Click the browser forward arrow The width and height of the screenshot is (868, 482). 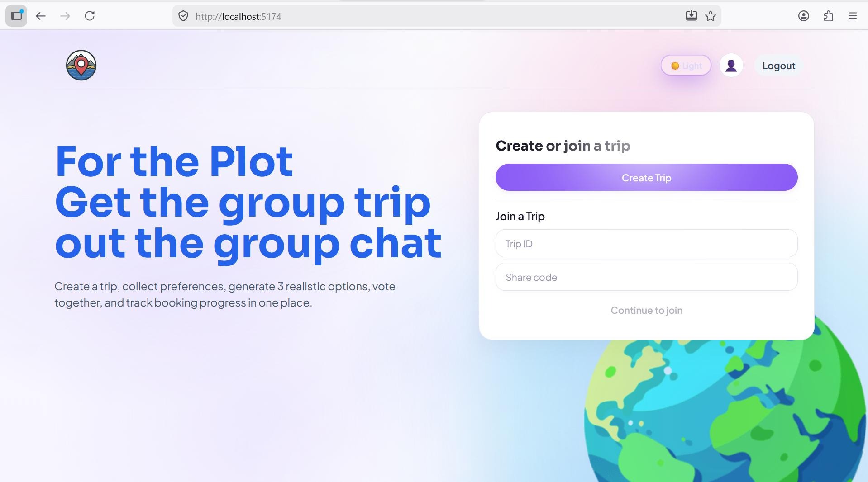click(x=65, y=16)
